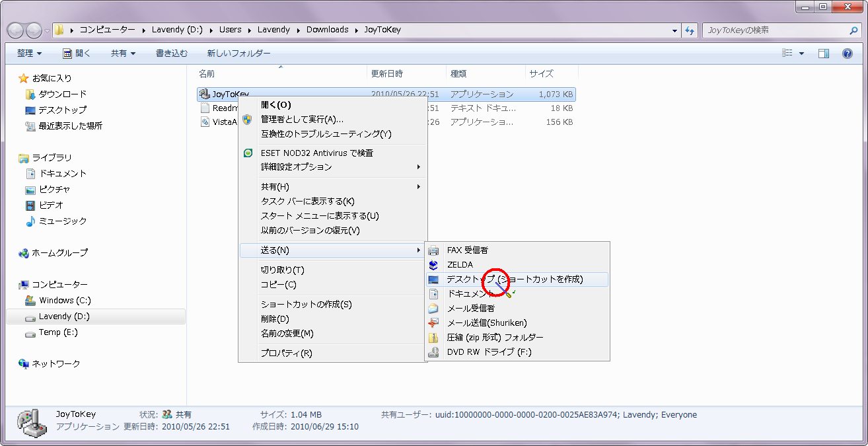The height and width of the screenshot is (446, 868).
Task: Send to デスクトップ (ショートカットを作成)
Action: 517,279
